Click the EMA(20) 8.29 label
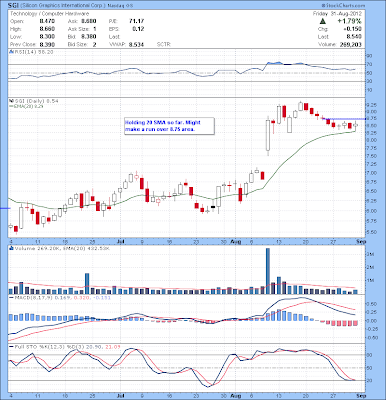The height and width of the screenshot is (400, 386). [28, 106]
